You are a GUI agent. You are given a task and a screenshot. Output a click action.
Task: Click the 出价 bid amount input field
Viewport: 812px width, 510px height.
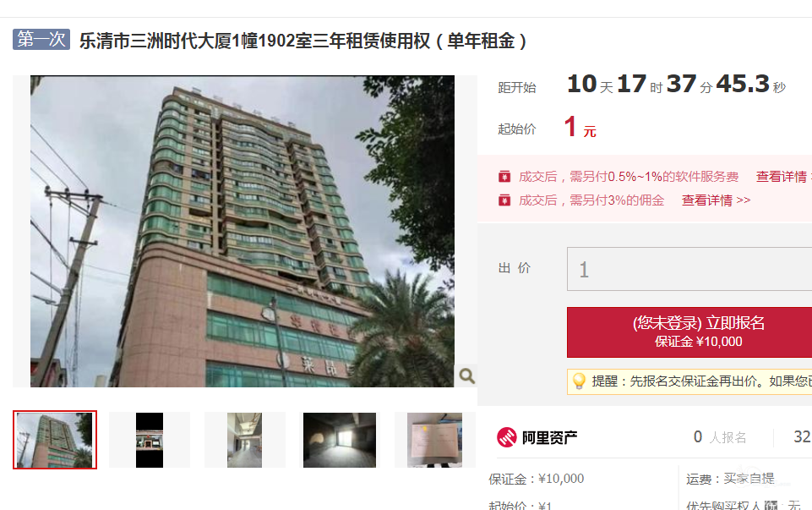[689, 269]
